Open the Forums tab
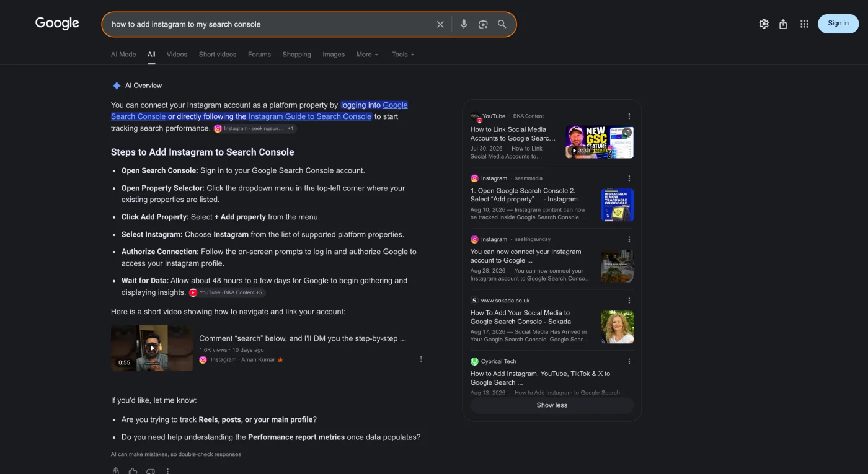868x474 pixels. point(259,55)
